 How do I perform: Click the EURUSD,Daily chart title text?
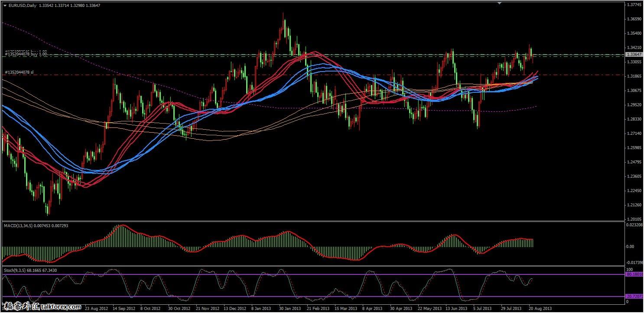pos(23,5)
